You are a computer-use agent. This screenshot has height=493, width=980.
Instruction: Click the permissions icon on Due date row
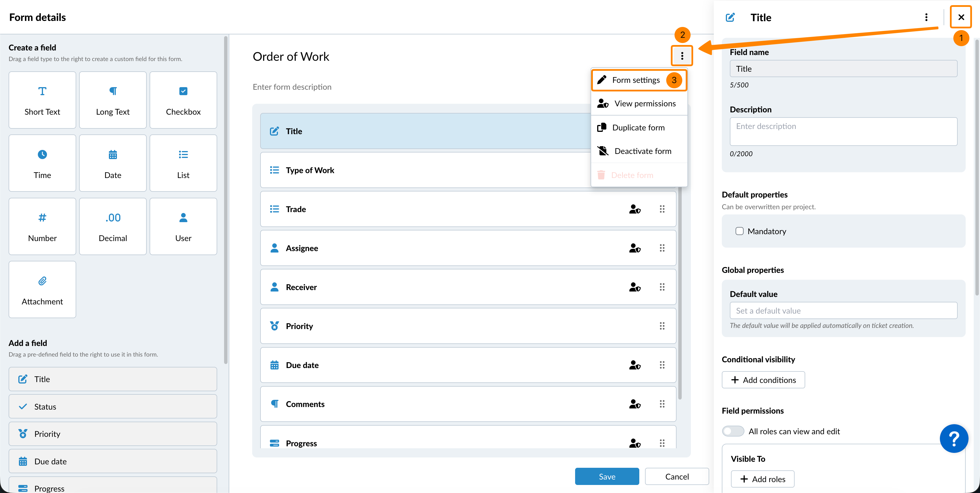pos(635,365)
